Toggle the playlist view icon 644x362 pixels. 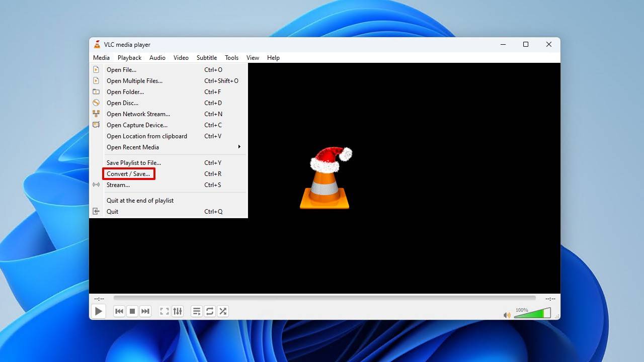[x=197, y=311]
